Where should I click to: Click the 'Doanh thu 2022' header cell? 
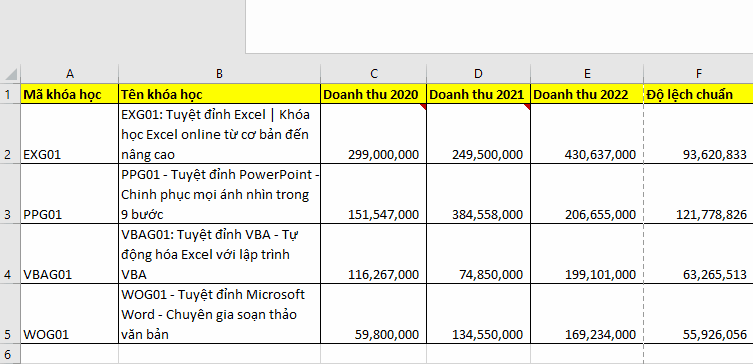(587, 94)
